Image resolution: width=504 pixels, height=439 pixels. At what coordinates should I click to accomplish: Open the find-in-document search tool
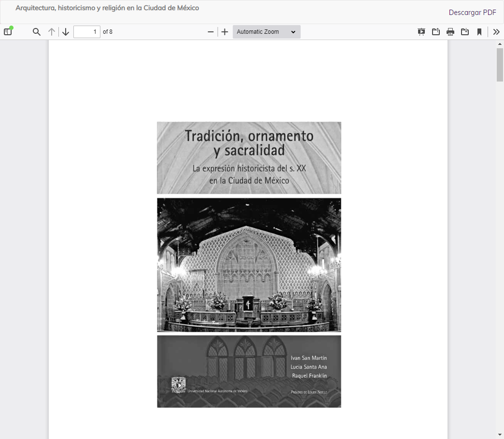coord(37,32)
